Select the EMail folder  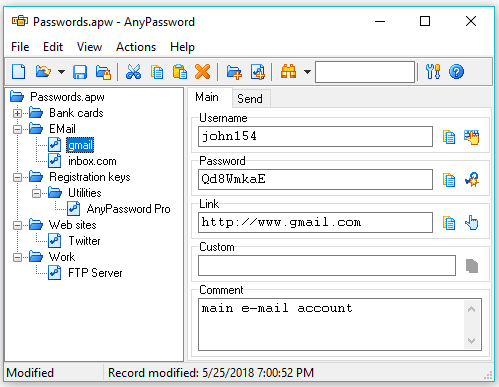(x=62, y=129)
